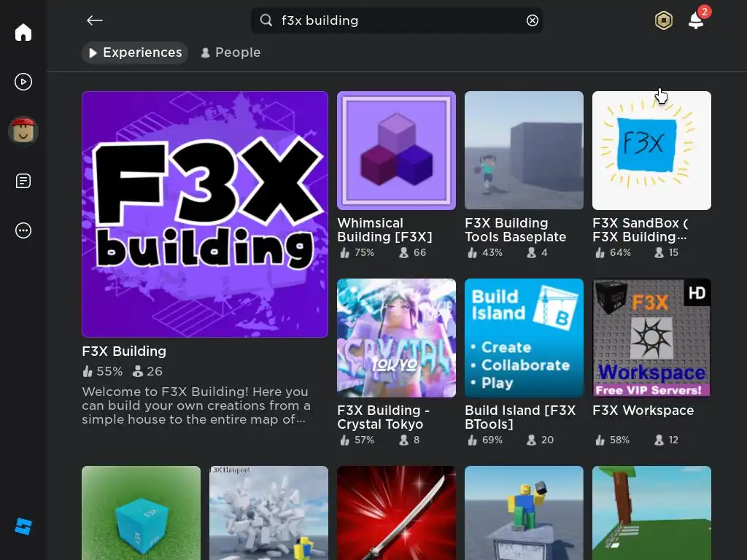Click the Welcome to F3X Building description
Screen dimensions: 747x560
196,405
